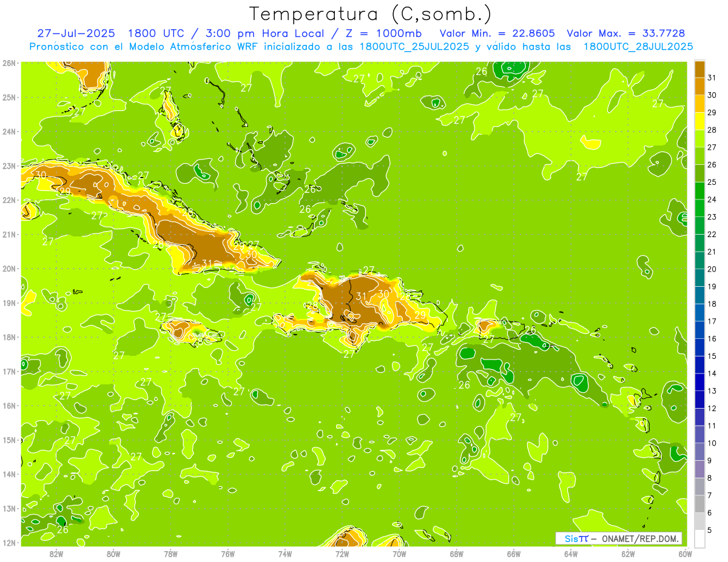Click the olive-green legend swatch between 25 and 26
The width and height of the screenshot is (728, 562).
click(x=699, y=173)
